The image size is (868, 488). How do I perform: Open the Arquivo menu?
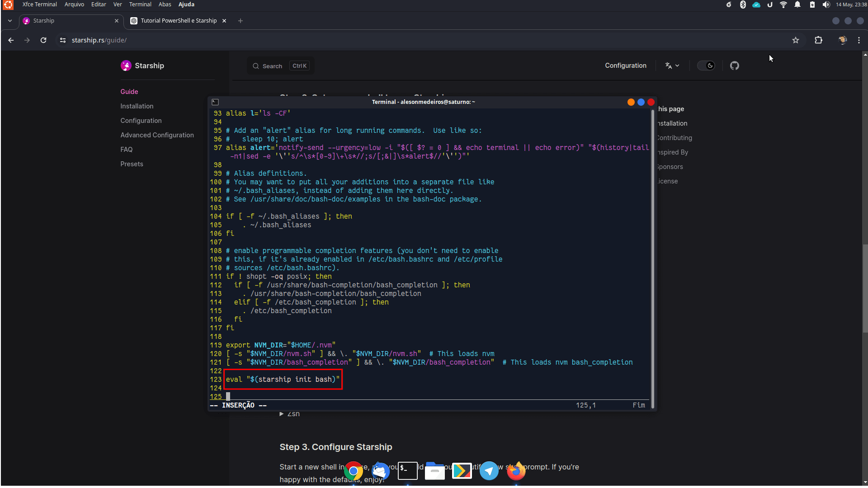point(74,5)
